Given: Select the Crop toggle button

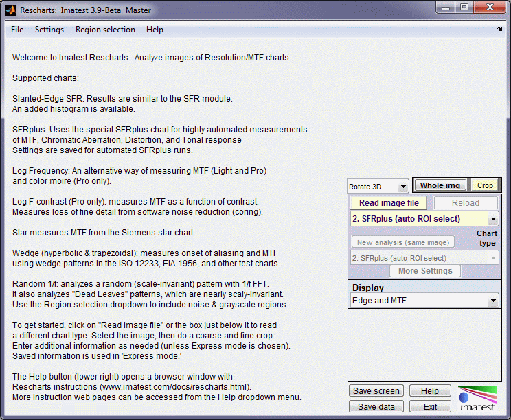Looking at the screenshot, I should 485,185.
